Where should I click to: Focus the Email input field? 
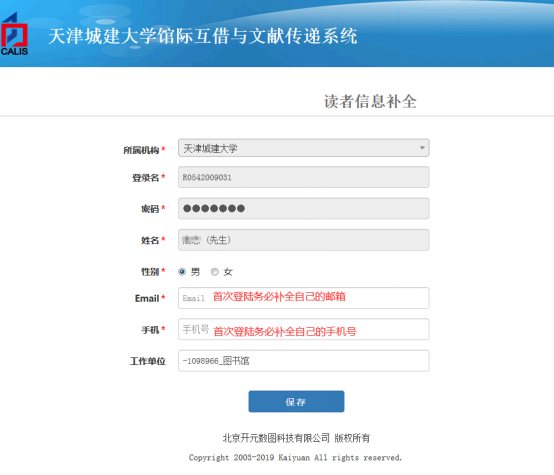tap(304, 298)
